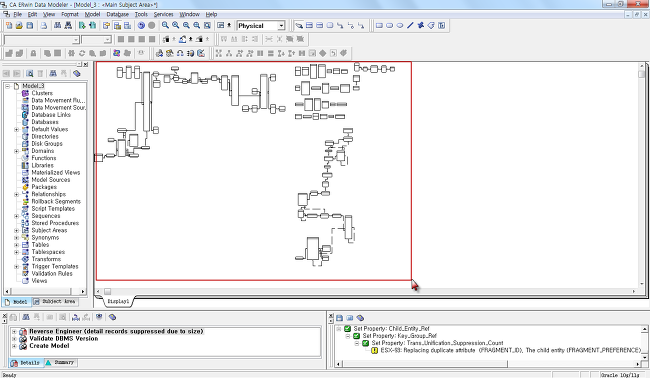Expand the Domains tree node
This screenshot has height=378, width=650.
[x=17, y=151]
